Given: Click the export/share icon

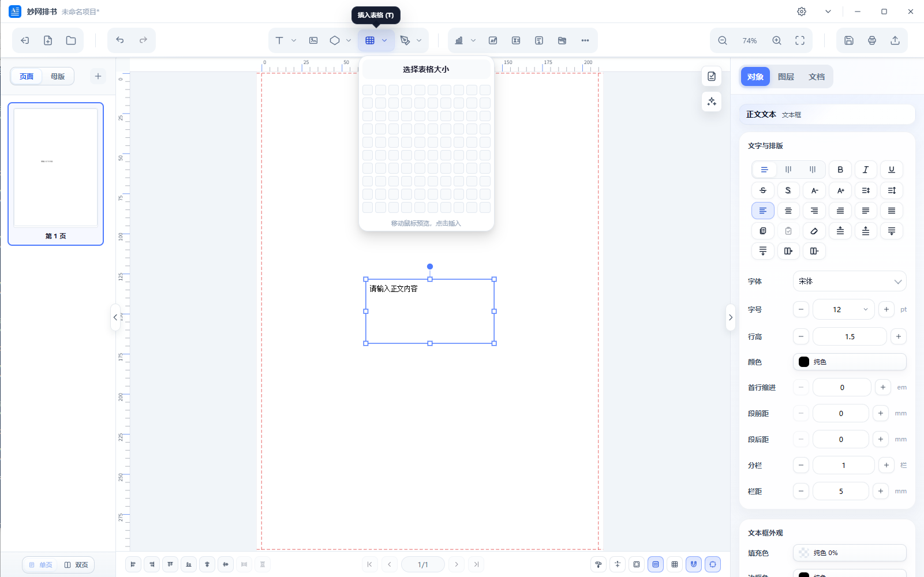Looking at the screenshot, I should click(x=895, y=40).
